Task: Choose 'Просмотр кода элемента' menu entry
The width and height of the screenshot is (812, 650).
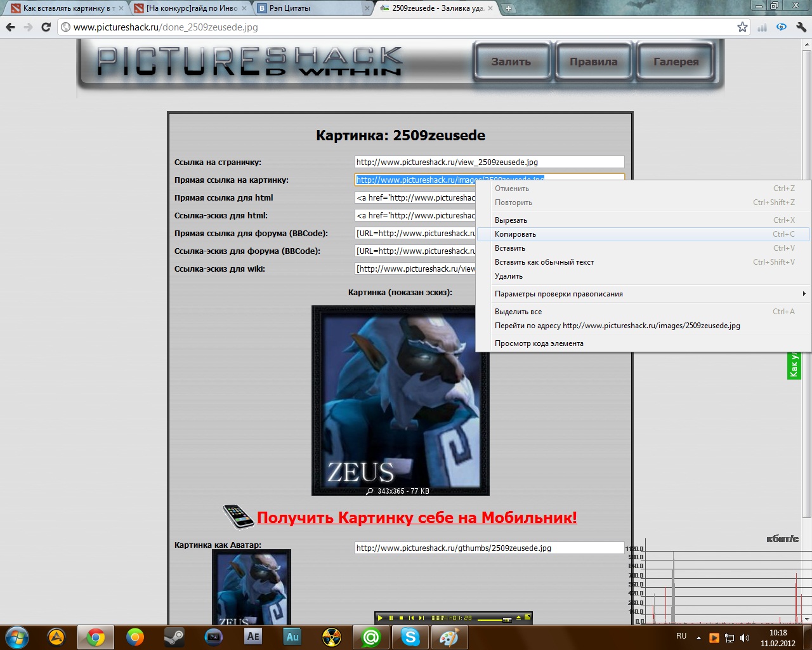Action: coord(643,343)
